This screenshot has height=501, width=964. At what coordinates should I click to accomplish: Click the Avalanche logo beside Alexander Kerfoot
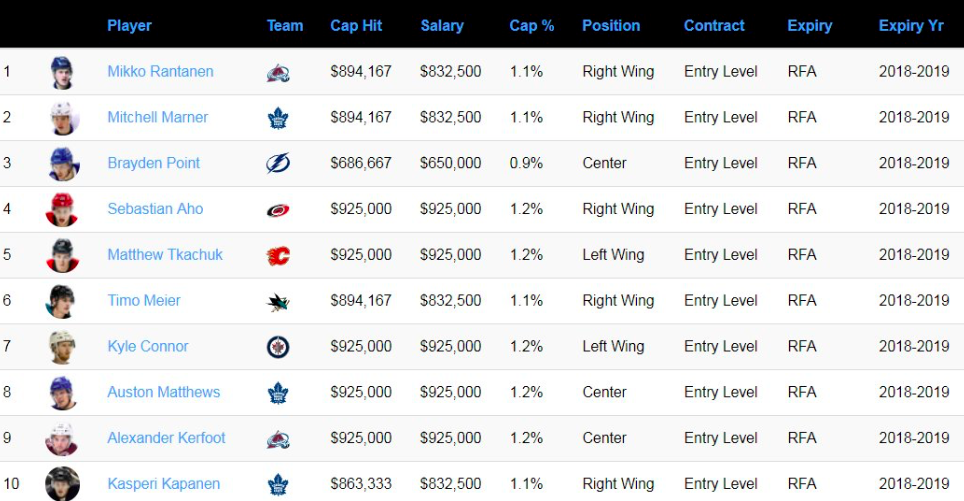[278, 438]
